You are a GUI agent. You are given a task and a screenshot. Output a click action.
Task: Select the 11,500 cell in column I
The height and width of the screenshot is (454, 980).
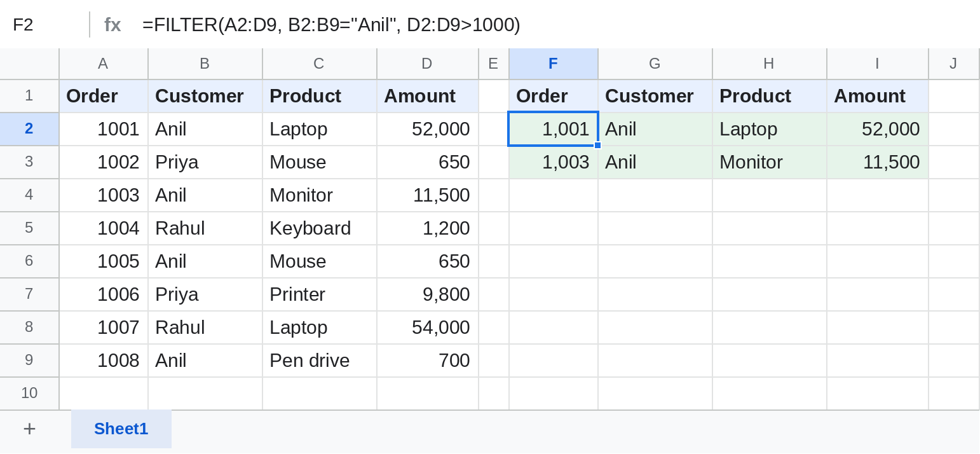[x=878, y=162]
